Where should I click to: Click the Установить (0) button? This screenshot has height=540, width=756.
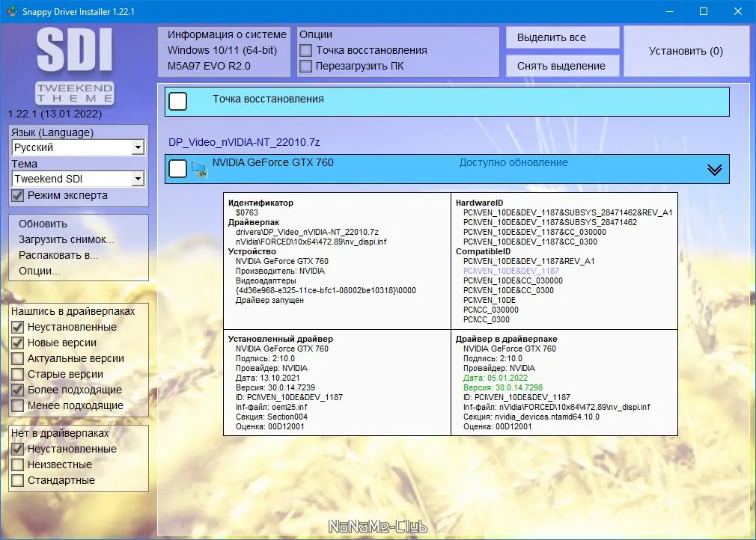(x=686, y=51)
